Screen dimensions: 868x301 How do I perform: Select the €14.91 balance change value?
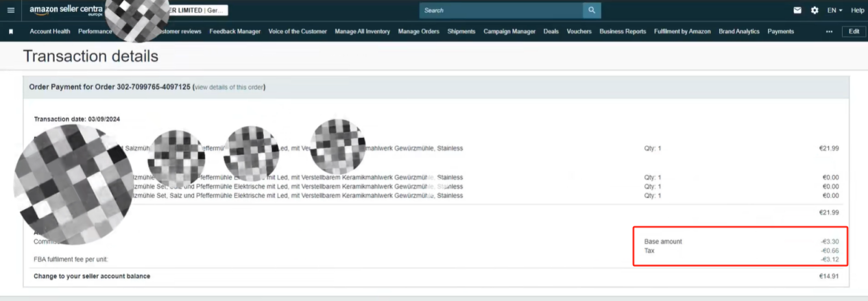828,276
